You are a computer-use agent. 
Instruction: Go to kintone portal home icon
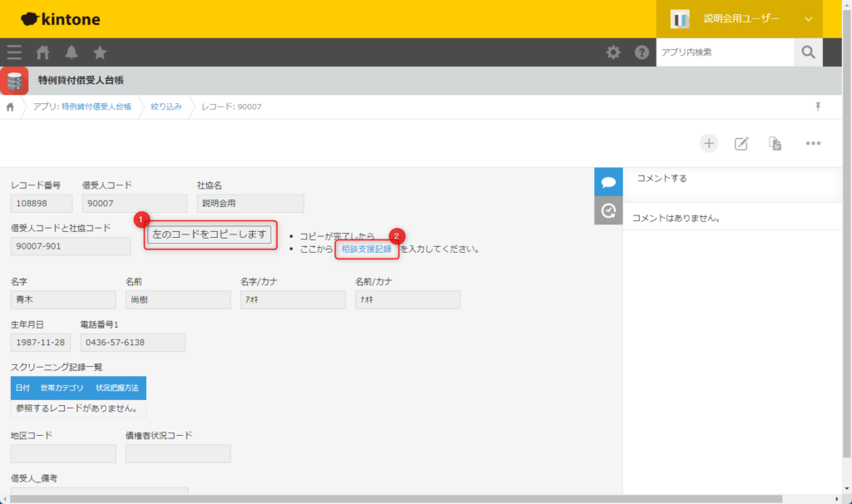point(42,52)
